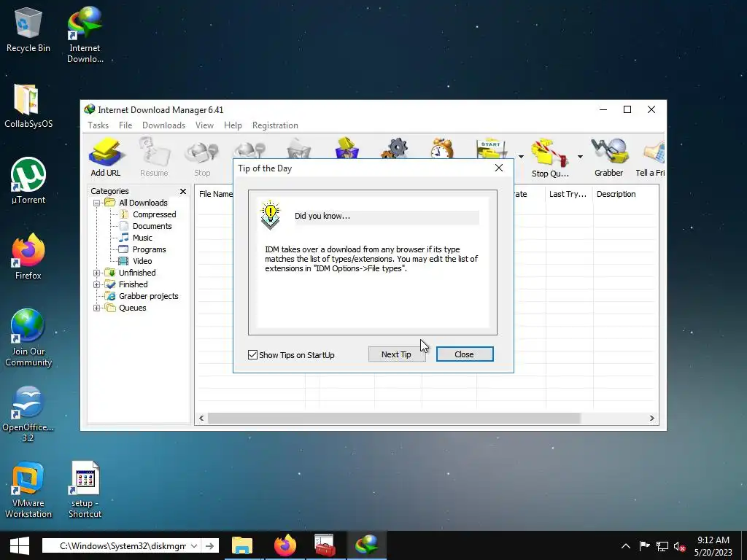The width and height of the screenshot is (747, 560).
Task: Open the Scheduler alarm clock icon
Action: pos(442,149)
